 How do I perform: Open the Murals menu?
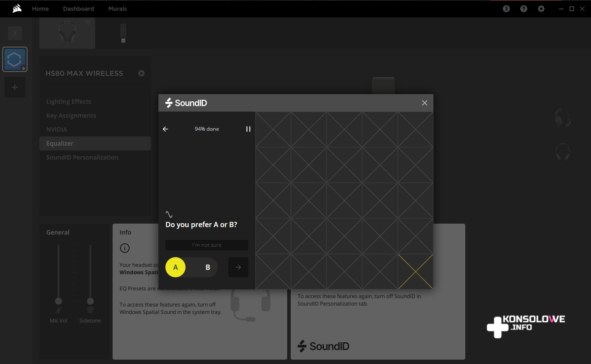[x=117, y=9]
